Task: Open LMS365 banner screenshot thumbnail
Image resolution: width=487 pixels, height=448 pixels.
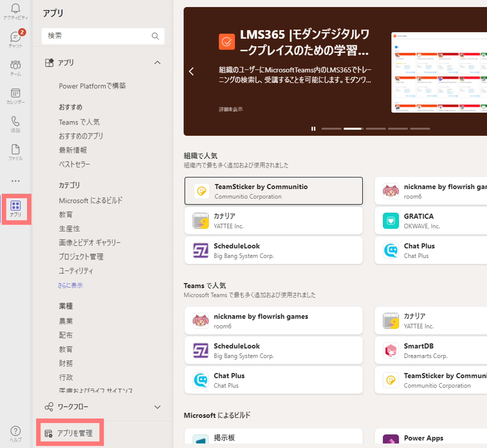Action: [x=439, y=72]
